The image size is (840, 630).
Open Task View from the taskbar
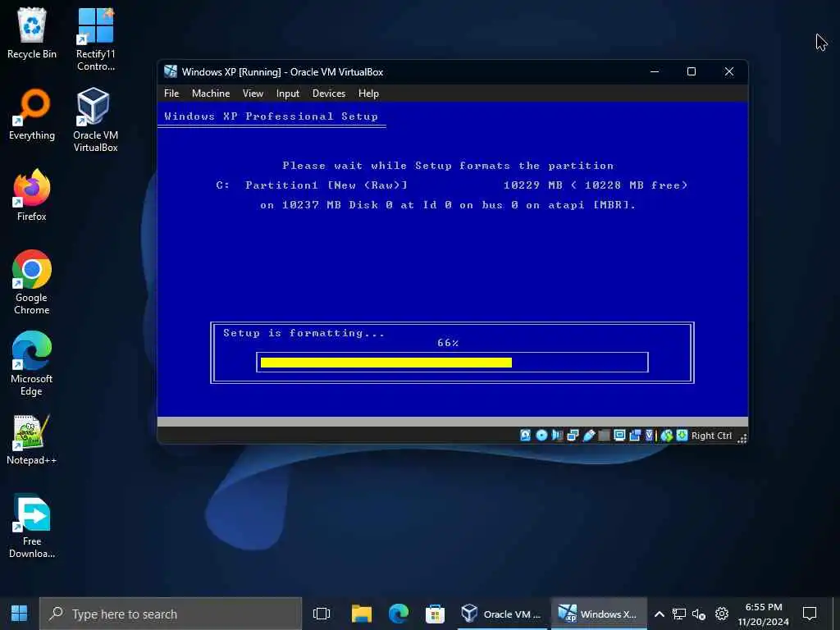322,614
